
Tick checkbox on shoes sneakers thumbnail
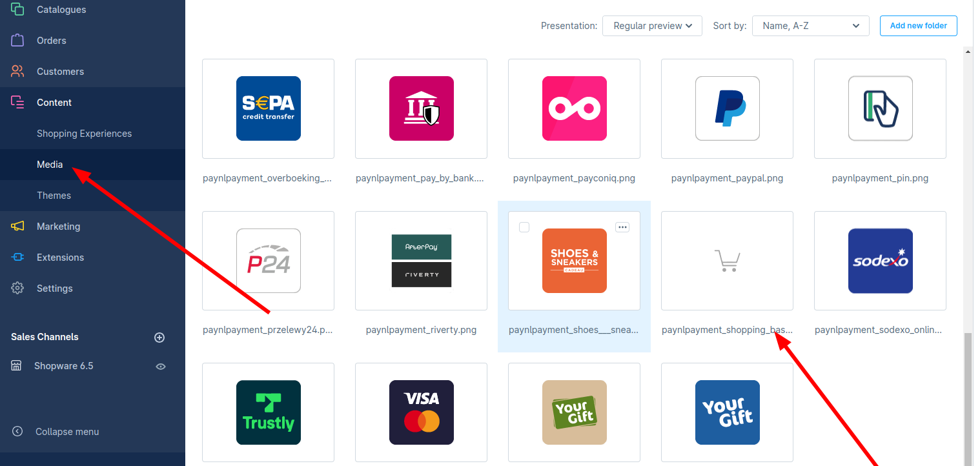pyautogui.click(x=524, y=227)
